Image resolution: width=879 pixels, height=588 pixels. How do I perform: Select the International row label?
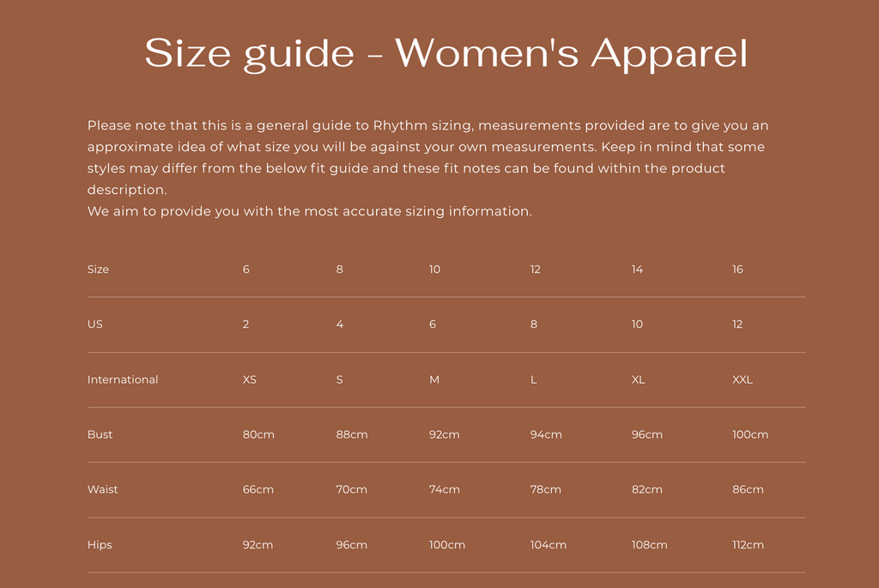(x=123, y=379)
